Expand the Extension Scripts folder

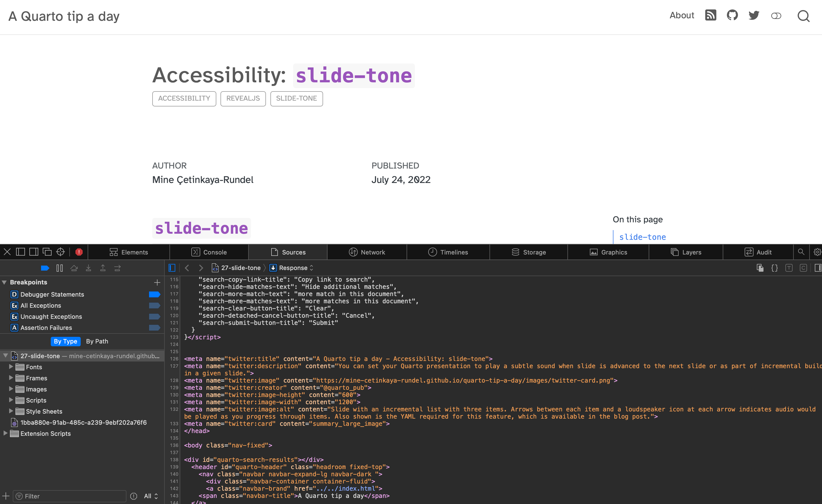click(5, 433)
